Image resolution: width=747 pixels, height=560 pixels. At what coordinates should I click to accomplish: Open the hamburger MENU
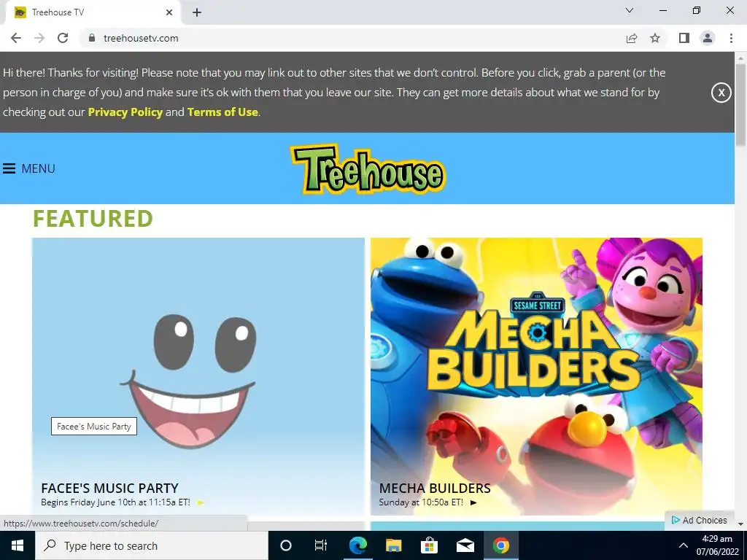29,168
